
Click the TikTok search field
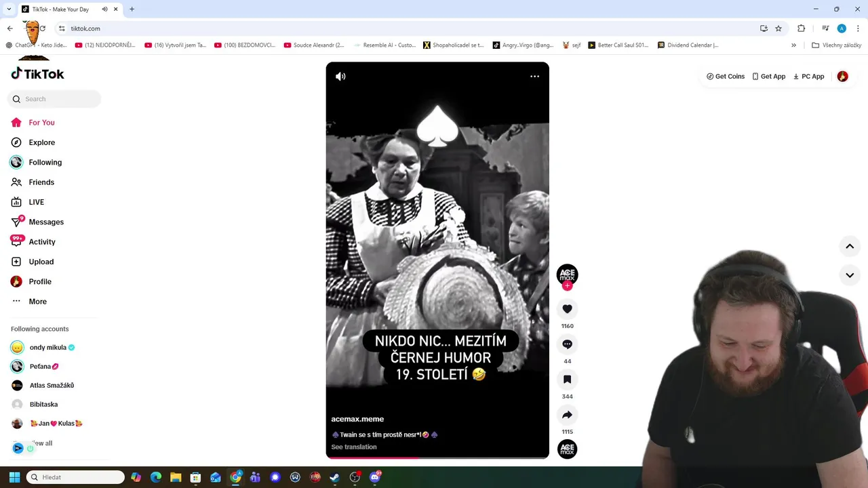[54, 99]
